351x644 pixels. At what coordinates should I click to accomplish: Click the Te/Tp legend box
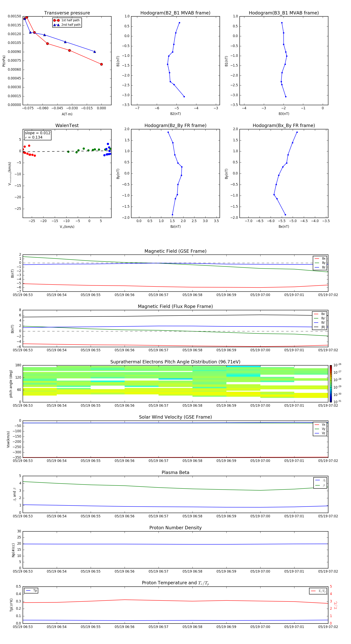[318, 591]
